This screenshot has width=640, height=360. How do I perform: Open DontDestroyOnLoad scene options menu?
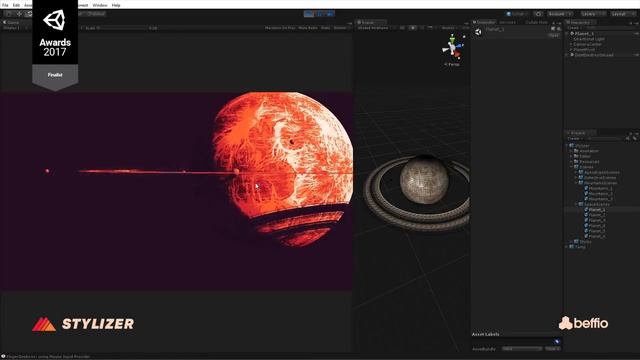tap(636, 55)
